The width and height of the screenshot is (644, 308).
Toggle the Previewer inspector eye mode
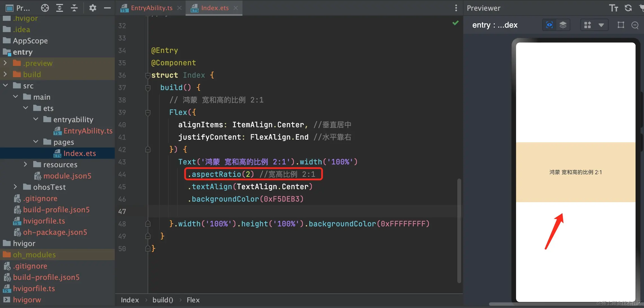point(549,25)
